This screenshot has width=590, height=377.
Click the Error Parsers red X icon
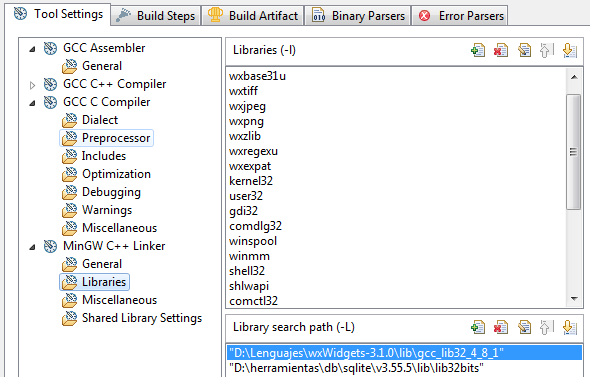click(424, 16)
